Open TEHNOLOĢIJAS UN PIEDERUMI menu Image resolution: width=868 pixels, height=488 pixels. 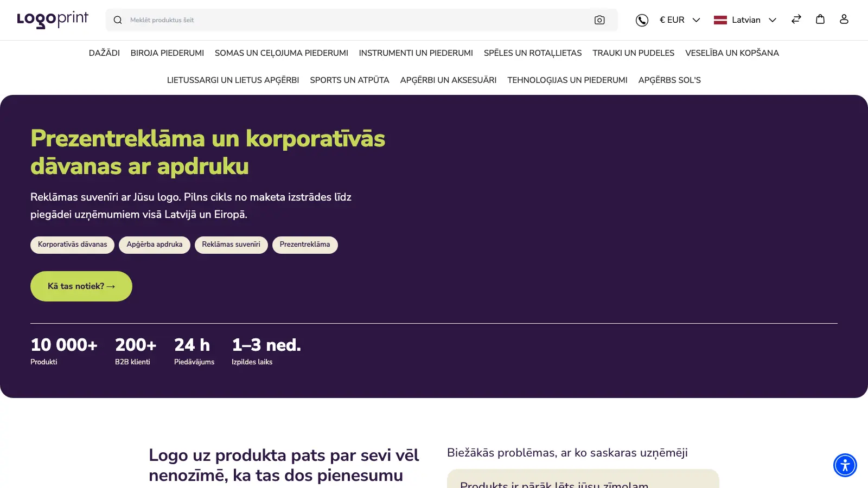567,80
